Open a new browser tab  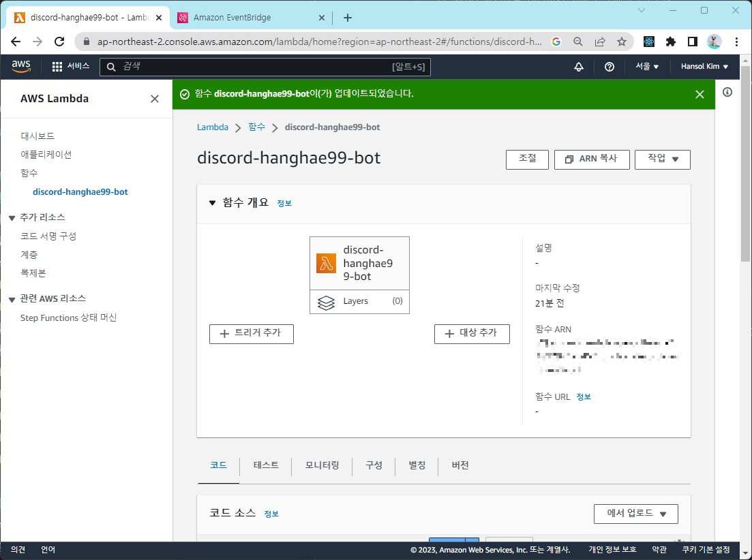[348, 18]
